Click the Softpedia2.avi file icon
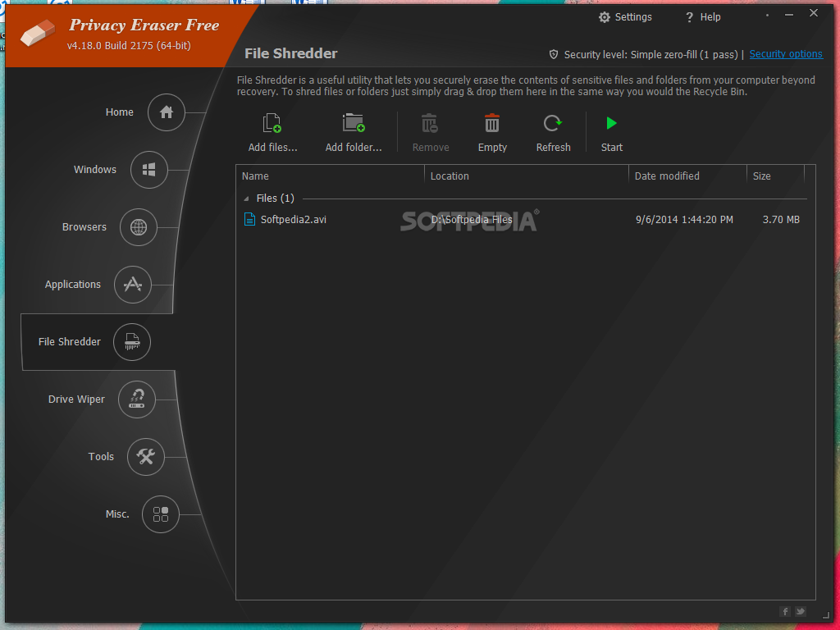The image size is (840, 630). click(249, 219)
